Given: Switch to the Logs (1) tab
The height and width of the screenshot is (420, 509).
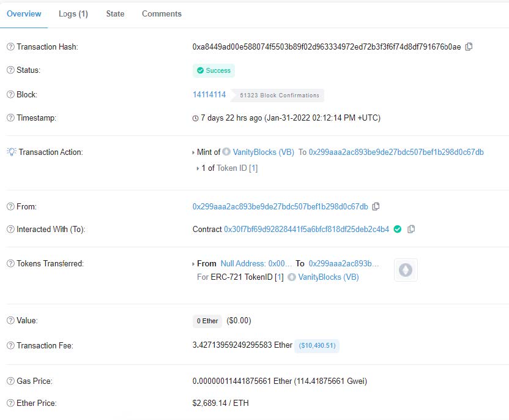Looking at the screenshot, I should 73,13.
